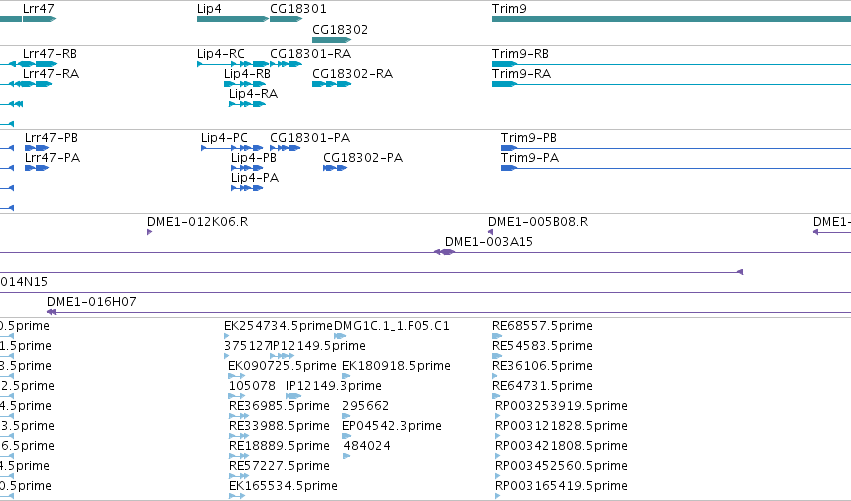The height and width of the screenshot is (501, 851).
Task: Select the Lip4-PA CDS glyph
Action: 247,188
